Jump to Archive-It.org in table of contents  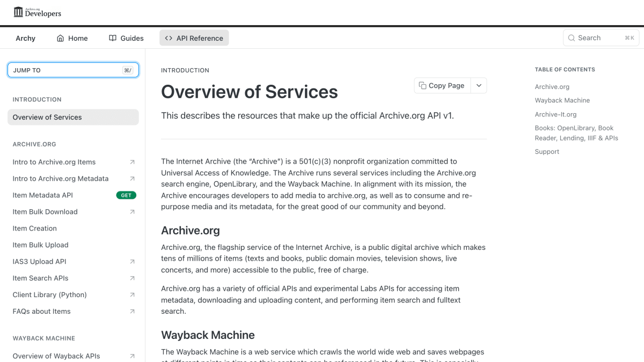[x=555, y=114]
